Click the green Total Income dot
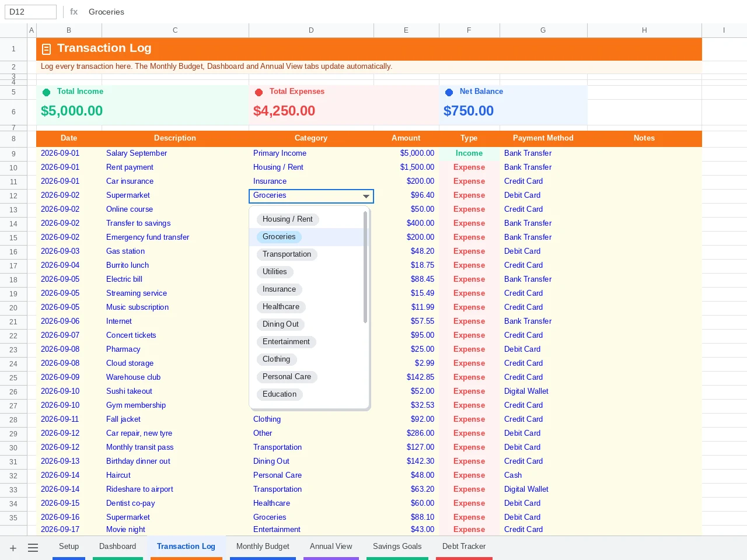The image size is (747, 560). tap(47, 92)
